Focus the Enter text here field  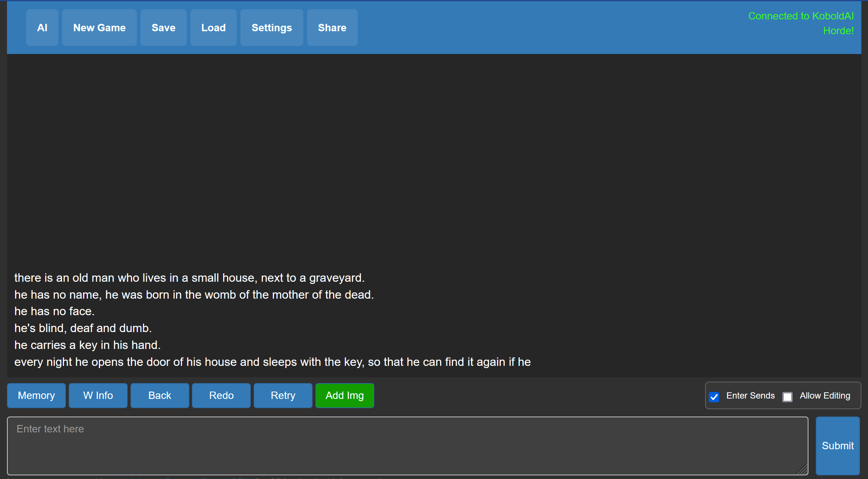click(407, 446)
